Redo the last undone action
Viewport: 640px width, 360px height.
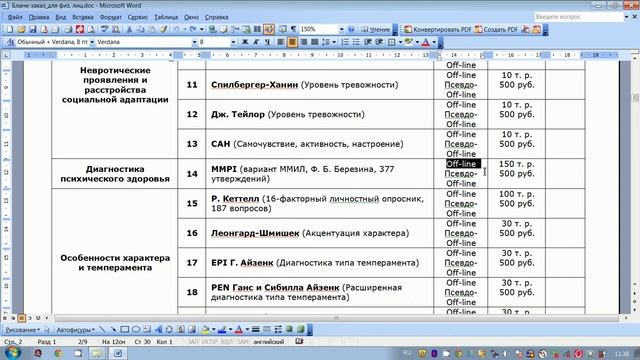(x=193, y=29)
